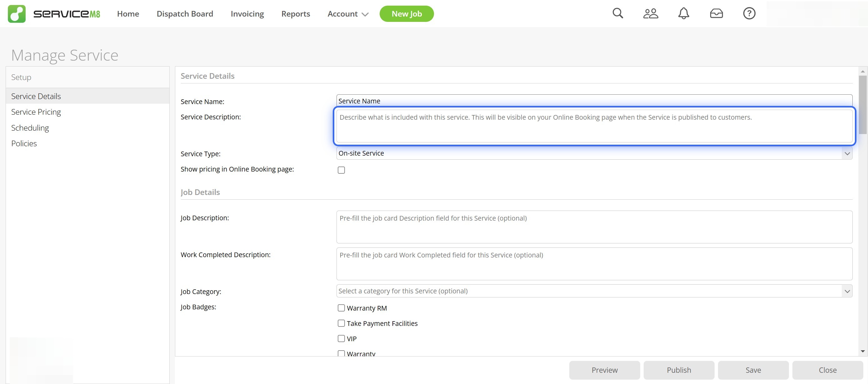Open Invoicing from the top navigation
This screenshot has width=868, height=384.
tap(247, 14)
